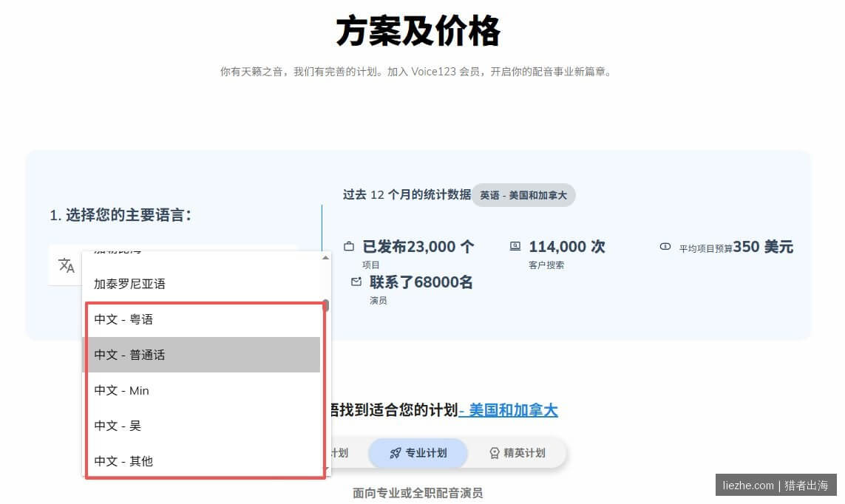This screenshot has height=504, width=845.
Task: Select 加泰罗尼亚语 in dropdown list
Action: click(202, 284)
